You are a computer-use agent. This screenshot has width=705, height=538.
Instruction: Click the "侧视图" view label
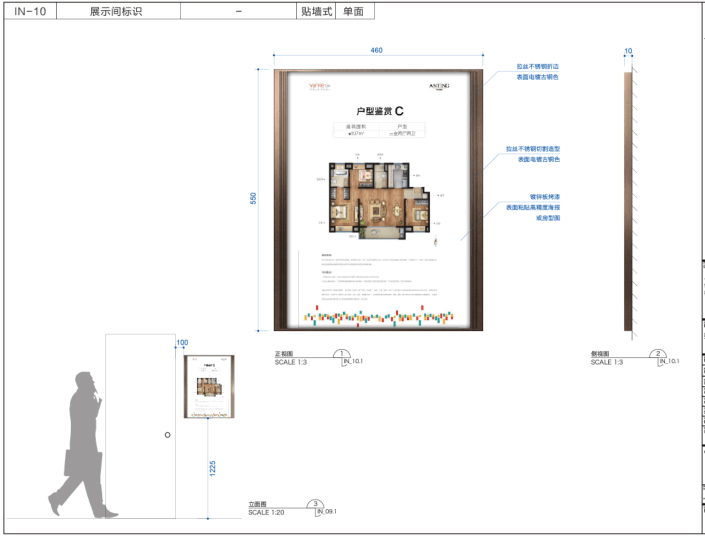pos(600,354)
